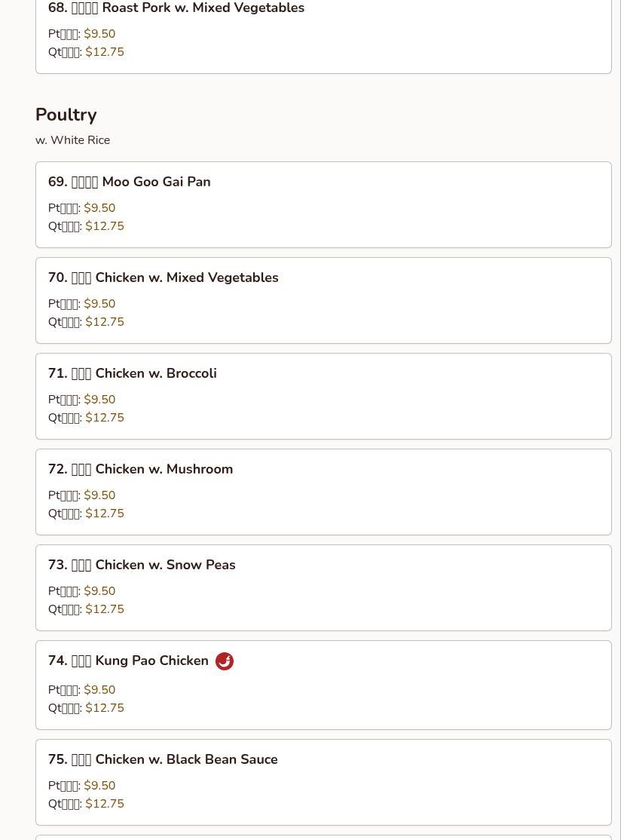Click the spicy chili icon beside Kung Pao Chicken
Screen dimensions: 636x840
click(225, 661)
